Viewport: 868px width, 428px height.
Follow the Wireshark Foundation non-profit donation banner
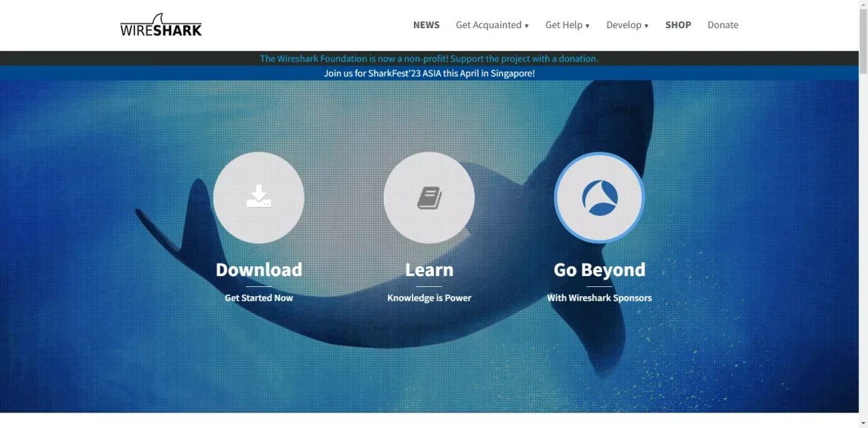click(x=429, y=59)
